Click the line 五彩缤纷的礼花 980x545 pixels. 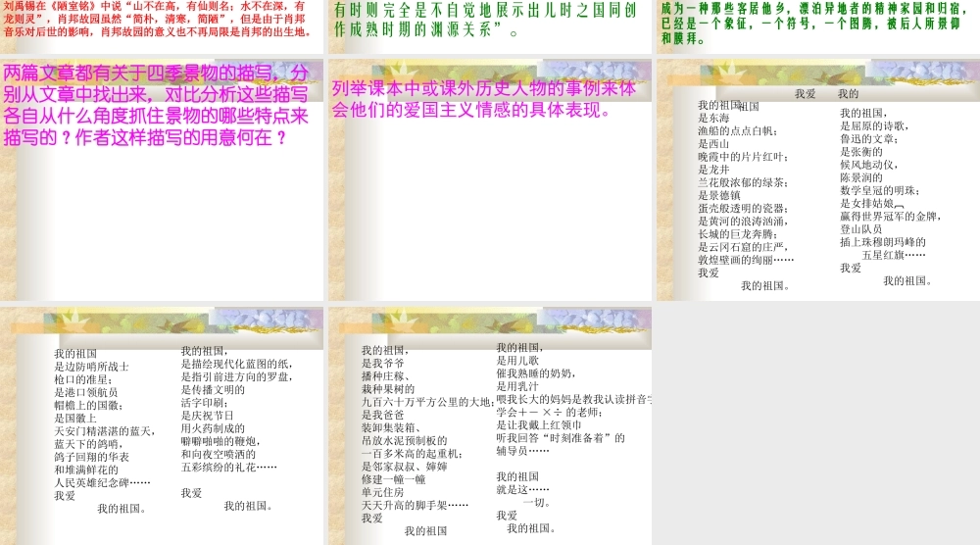coord(228,467)
